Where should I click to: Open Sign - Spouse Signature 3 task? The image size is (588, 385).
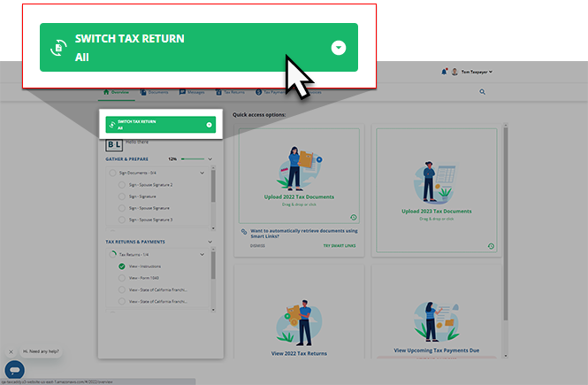[150, 219]
